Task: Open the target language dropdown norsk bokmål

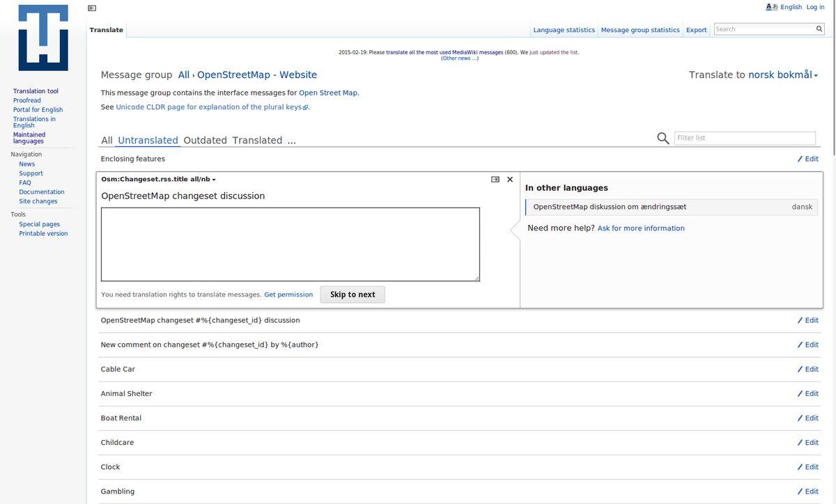Action: point(783,74)
